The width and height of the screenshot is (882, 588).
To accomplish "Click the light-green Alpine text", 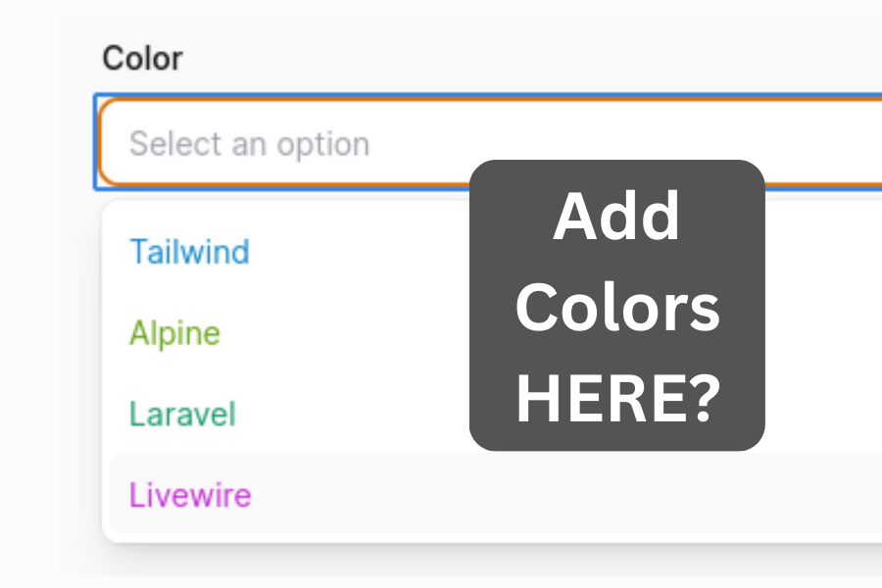I will tap(174, 333).
